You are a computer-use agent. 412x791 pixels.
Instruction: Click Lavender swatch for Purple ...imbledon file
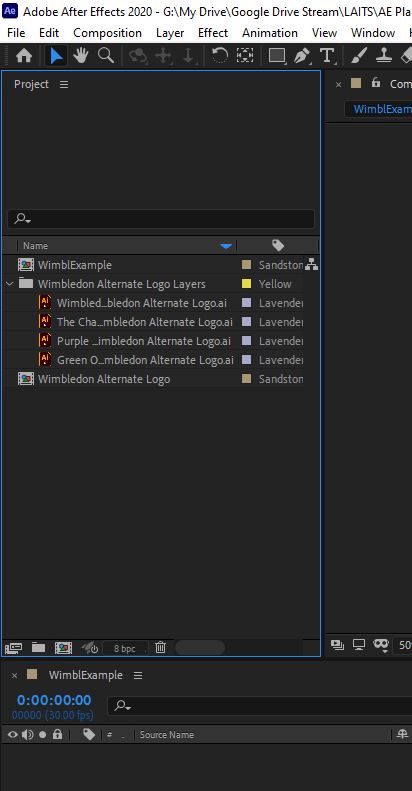(x=247, y=341)
